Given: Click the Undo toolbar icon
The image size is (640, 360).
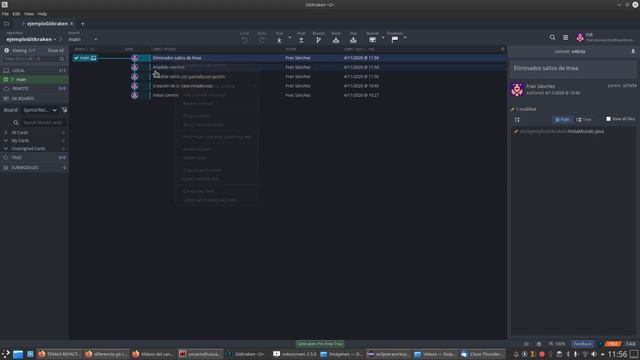Looking at the screenshot, I should point(244,40).
